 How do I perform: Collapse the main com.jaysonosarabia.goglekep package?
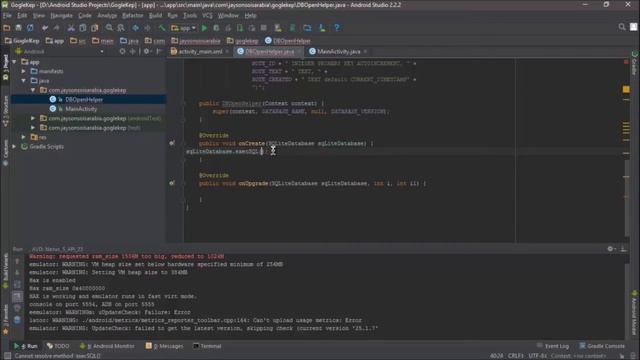[x=33, y=90]
